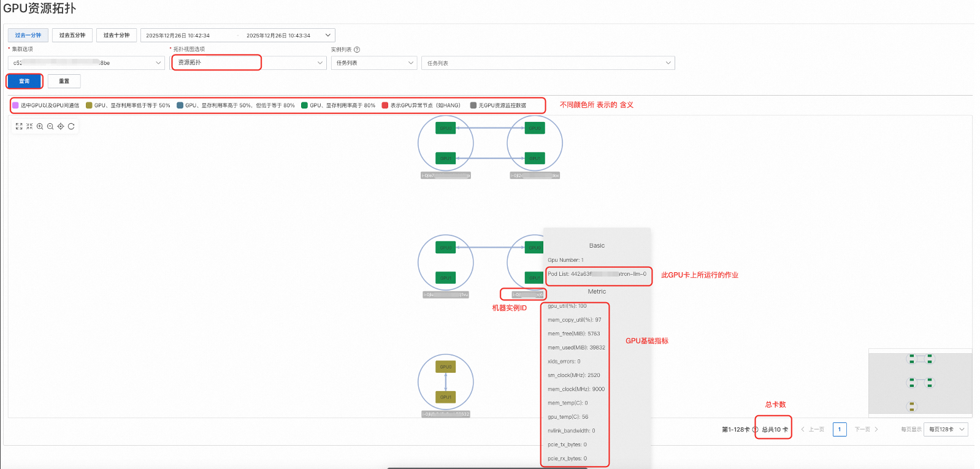Image resolution: width=980 pixels, height=469 pixels.
Task: Click the 'mem_free(MiB): 5763' metric
Action: [x=574, y=334]
